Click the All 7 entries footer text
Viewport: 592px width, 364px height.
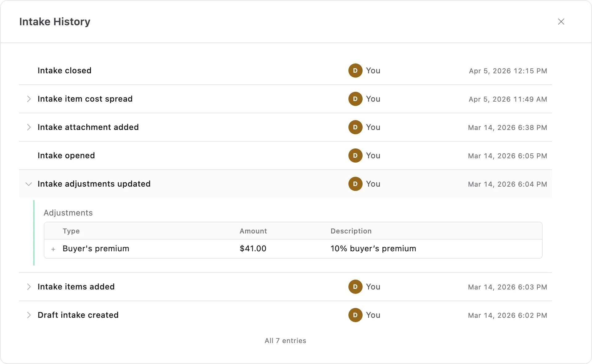pos(286,341)
